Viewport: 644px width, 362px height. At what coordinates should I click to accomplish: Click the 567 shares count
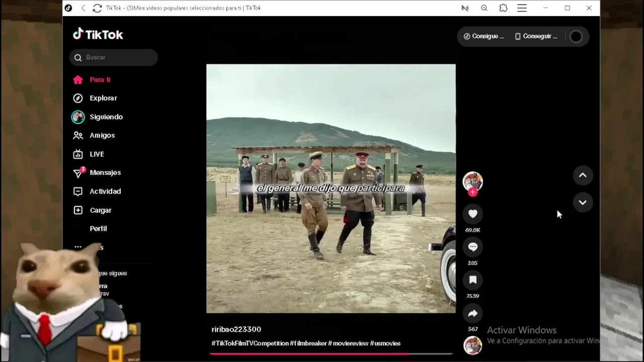pos(472,329)
